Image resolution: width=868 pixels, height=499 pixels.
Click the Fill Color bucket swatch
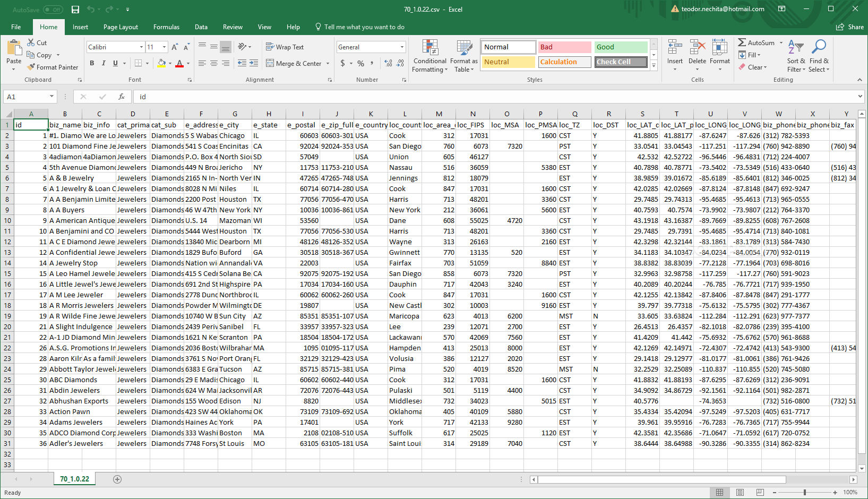[162, 63]
